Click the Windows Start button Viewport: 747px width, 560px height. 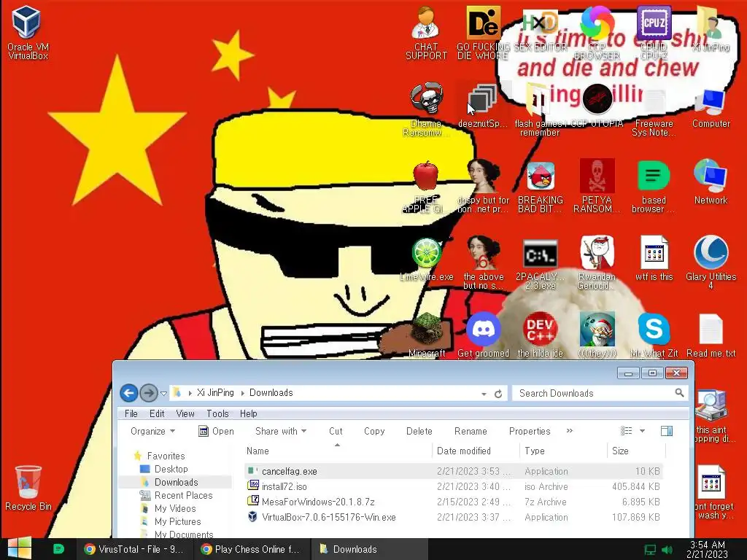click(x=19, y=548)
